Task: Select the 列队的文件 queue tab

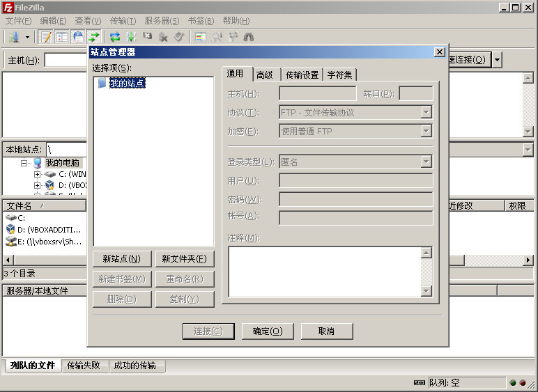Action: tap(33, 366)
